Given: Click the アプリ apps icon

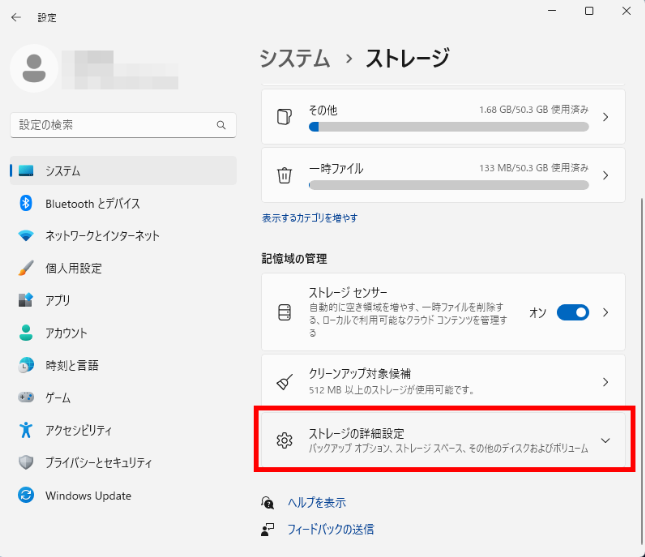Looking at the screenshot, I should 26,300.
